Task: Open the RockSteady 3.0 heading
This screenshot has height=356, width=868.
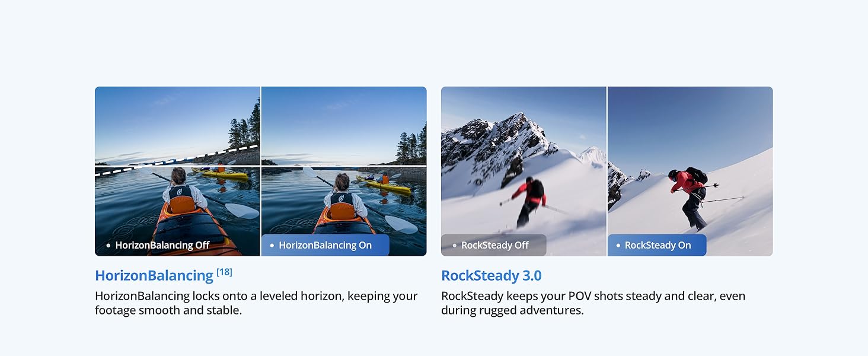Action: [x=491, y=275]
